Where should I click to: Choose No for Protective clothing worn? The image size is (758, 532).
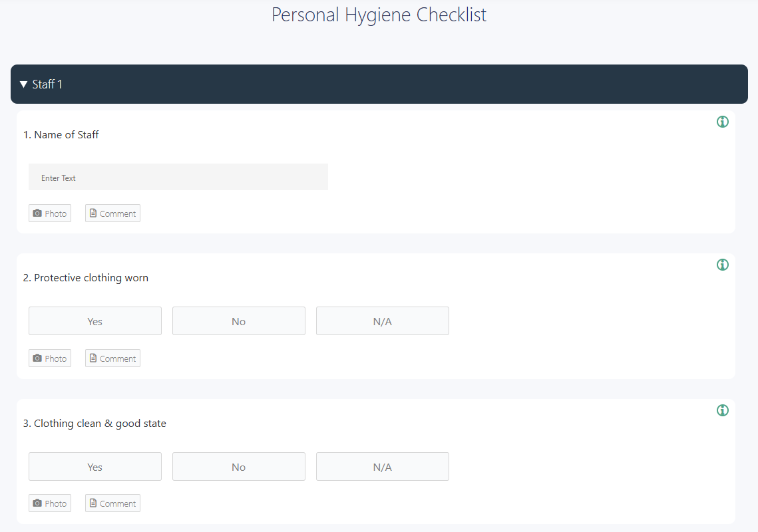(x=238, y=321)
